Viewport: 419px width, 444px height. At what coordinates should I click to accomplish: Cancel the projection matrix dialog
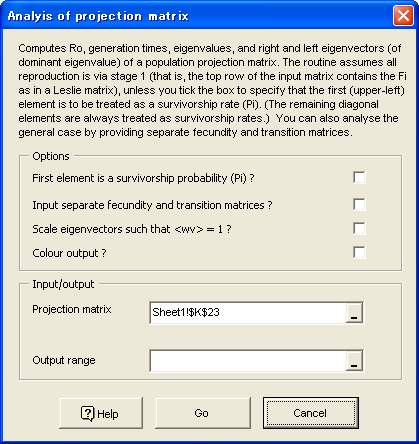click(311, 413)
